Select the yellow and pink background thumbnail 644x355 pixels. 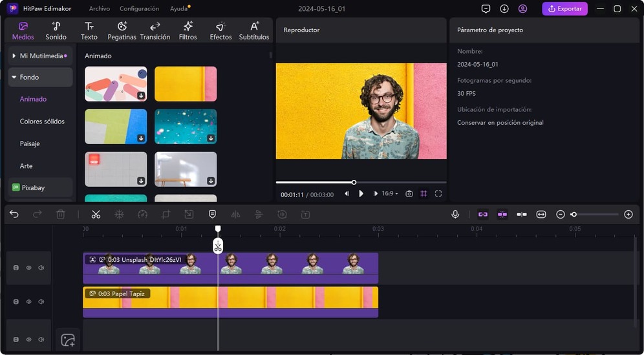tap(186, 84)
